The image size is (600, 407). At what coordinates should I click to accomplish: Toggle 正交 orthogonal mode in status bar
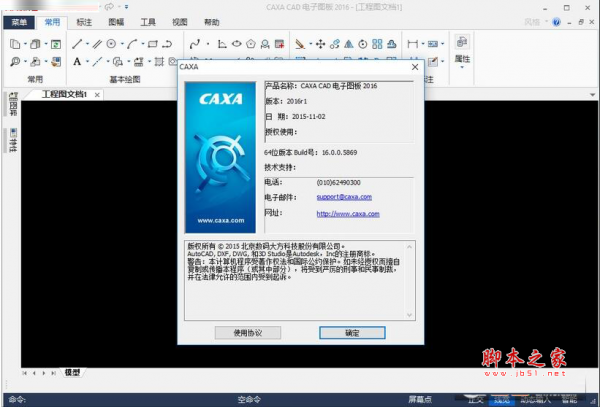[x=475, y=400]
